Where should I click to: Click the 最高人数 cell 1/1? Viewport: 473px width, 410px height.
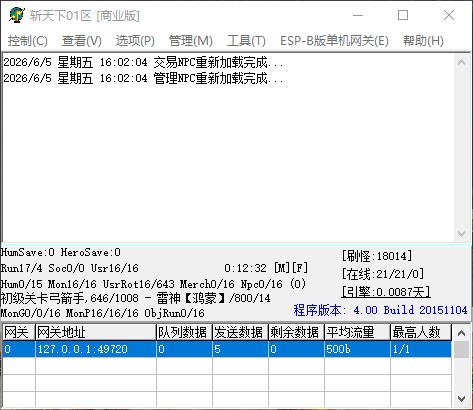click(421, 349)
